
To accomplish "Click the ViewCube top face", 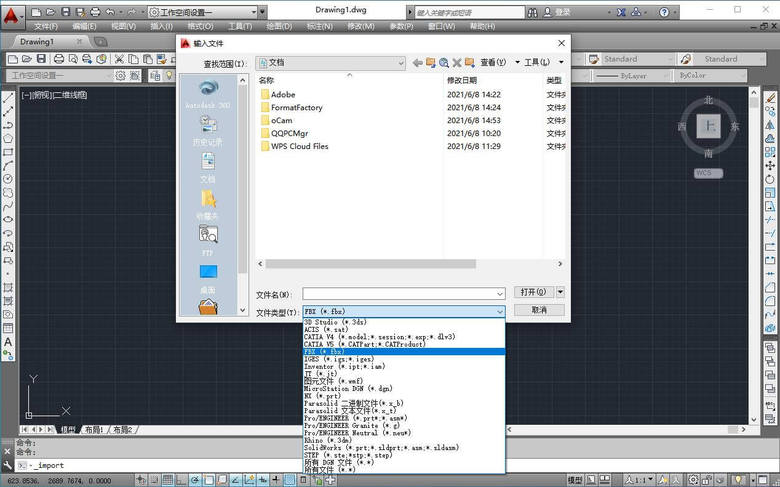I will click(x=708, y=126).
